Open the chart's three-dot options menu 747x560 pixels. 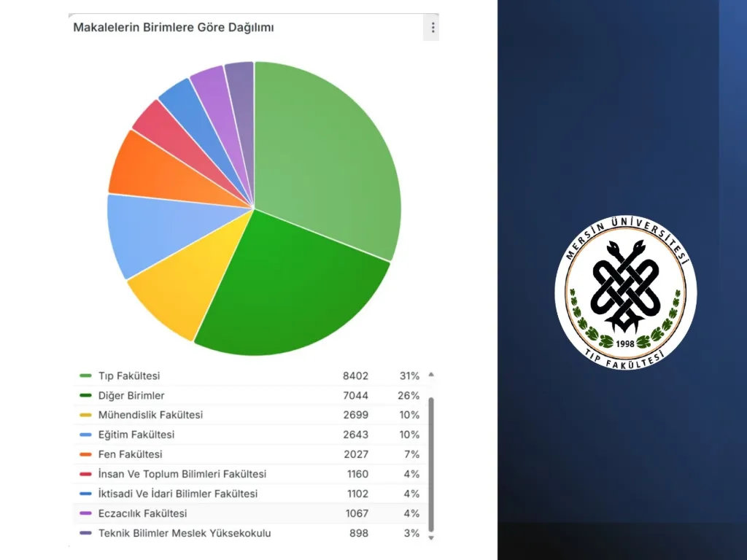[433, 28]
